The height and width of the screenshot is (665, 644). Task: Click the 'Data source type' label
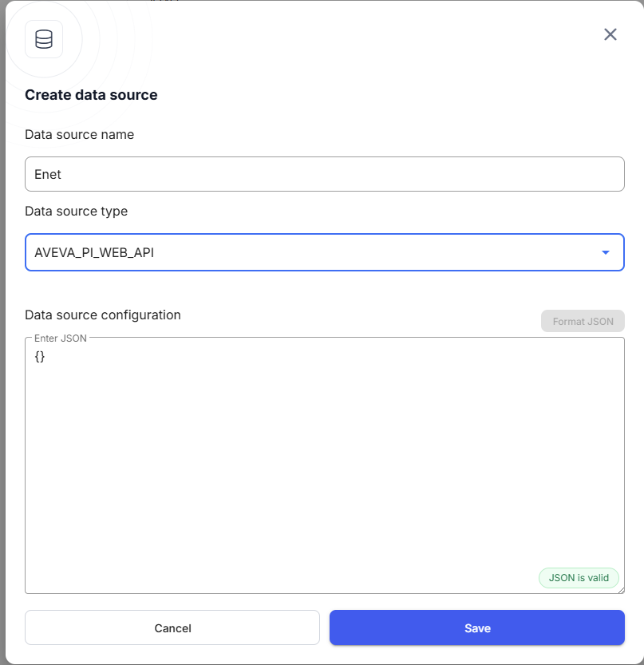click(77, 212)
